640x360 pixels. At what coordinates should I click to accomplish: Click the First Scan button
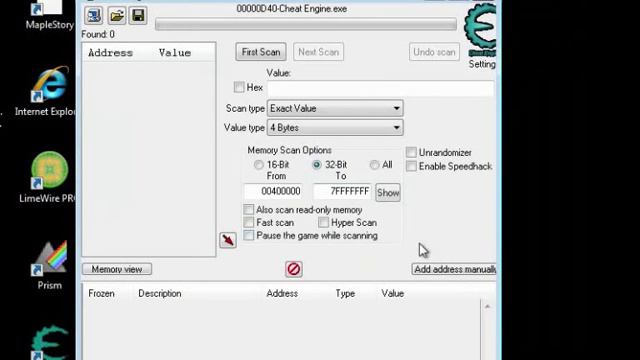point(261,52)
